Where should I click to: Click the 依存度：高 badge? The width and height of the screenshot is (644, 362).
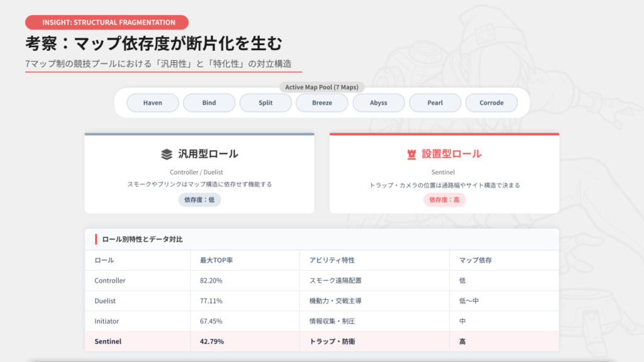pos(444,200)
